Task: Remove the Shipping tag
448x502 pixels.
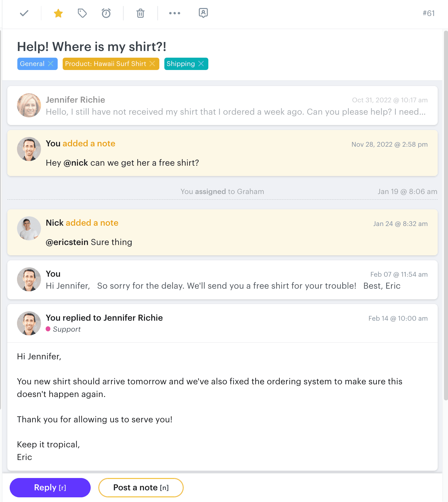Action: click(201, 64)
